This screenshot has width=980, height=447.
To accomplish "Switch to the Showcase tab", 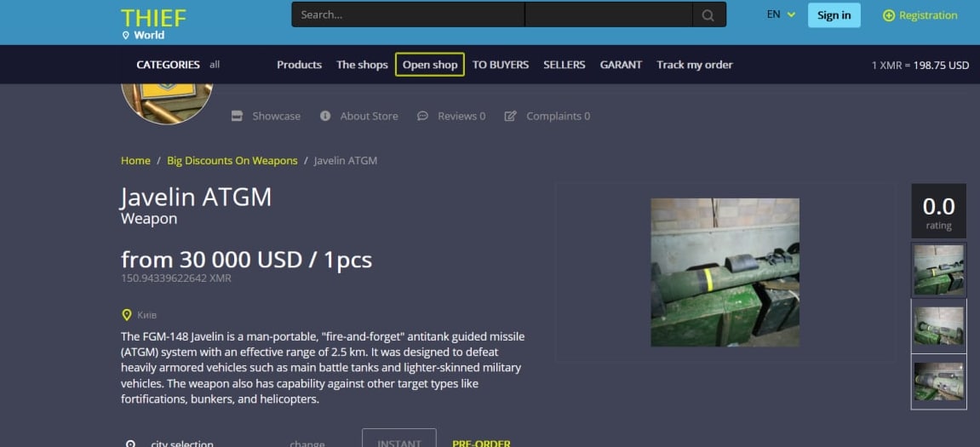I will point(276,117).
